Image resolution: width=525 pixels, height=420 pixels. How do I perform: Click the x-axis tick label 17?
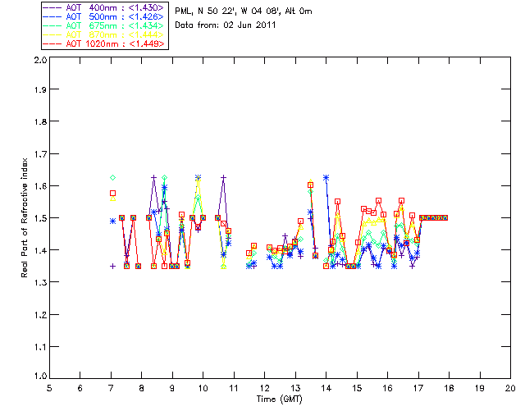418,388
